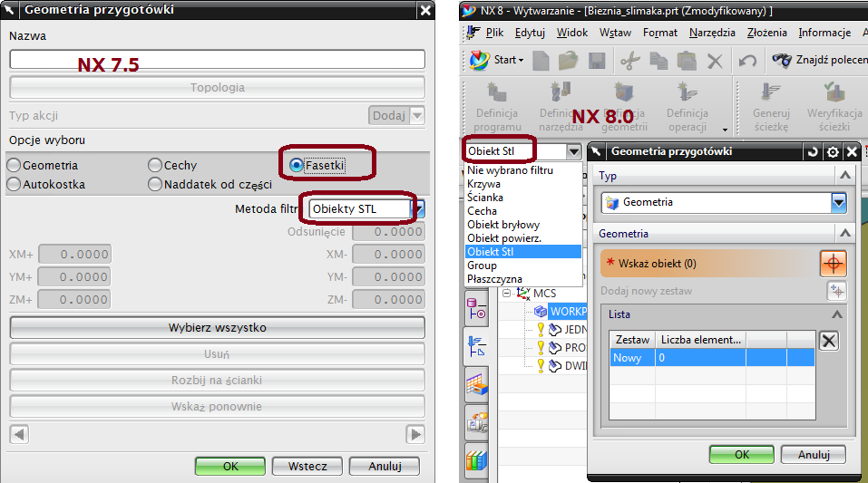Click Weryfikacja ścieżki icon
Viewport: 868px width, 483px height.
834,92
